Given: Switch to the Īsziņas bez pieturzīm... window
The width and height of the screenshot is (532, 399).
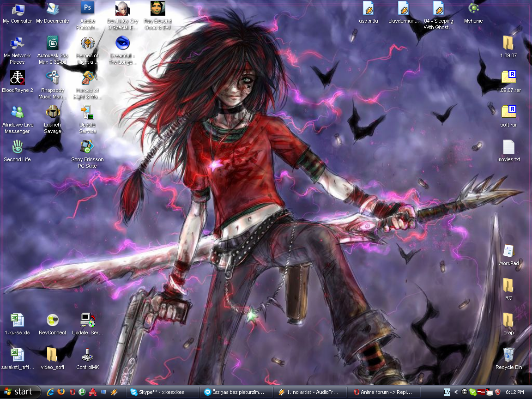Looking at the screenshot, I should [236, 392].
